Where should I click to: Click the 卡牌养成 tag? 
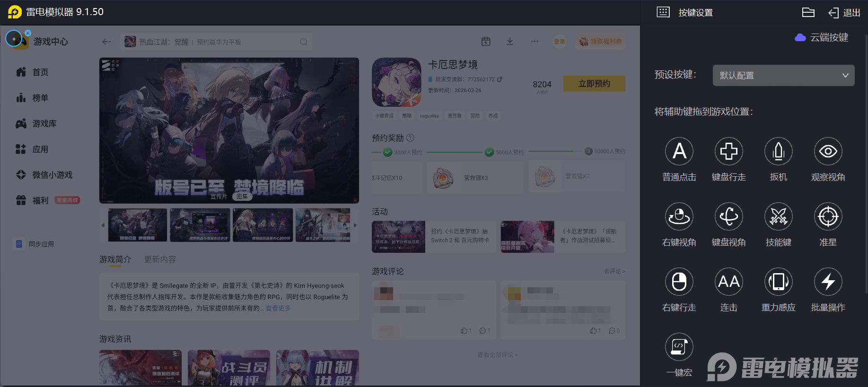pyautogui.click(x=384, y=116)
